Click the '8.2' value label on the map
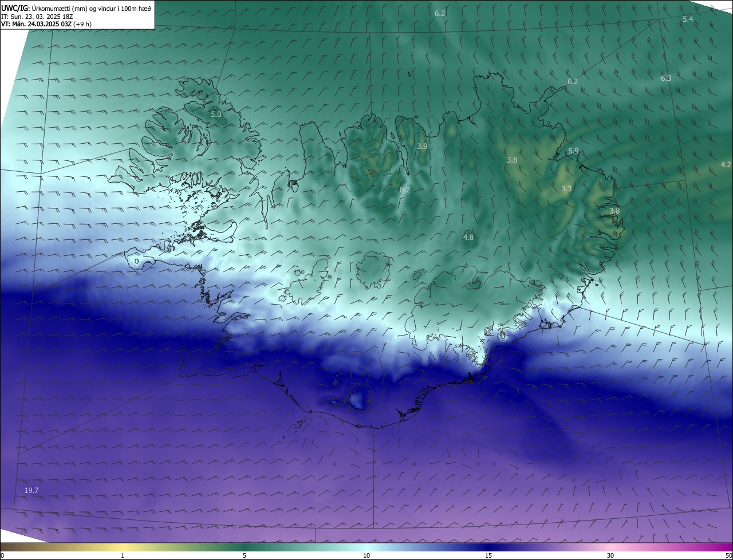The image size is (733, 560). (405, 190)
